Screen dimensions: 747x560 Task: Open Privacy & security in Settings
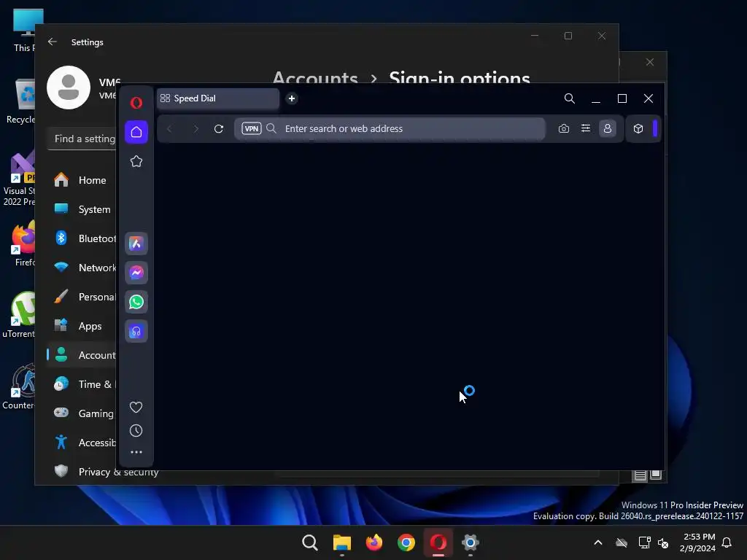click(106, 472)
